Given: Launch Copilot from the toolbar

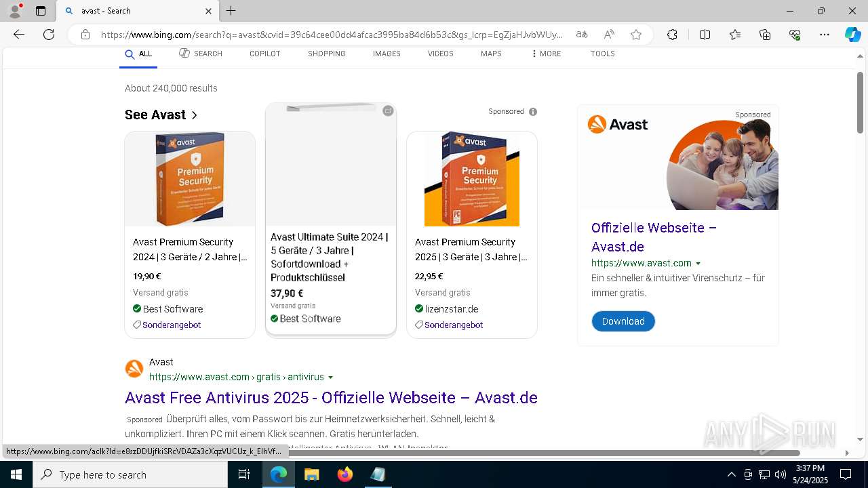Looking at the screenshot, I should pyautogui.click(x=852, y=35).
